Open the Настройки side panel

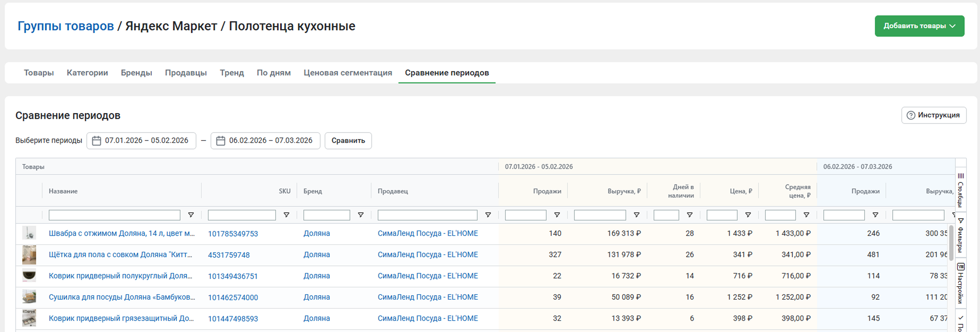961,283
